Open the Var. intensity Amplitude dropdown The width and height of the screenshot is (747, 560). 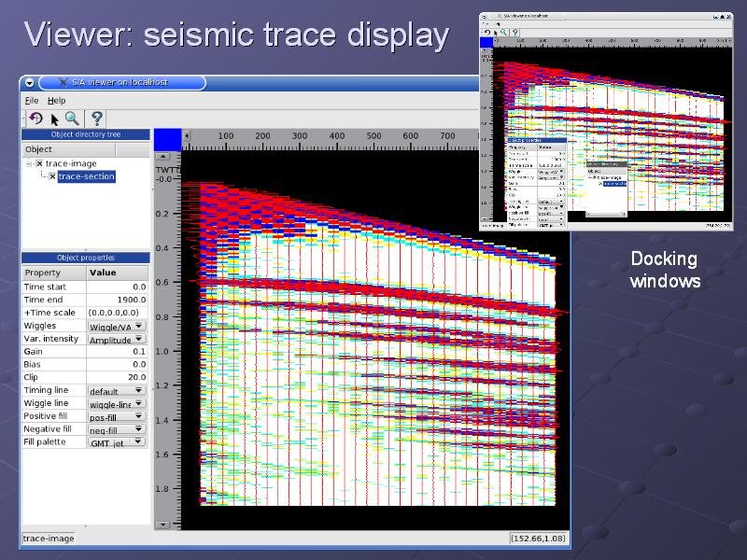(x=117, y=340)
